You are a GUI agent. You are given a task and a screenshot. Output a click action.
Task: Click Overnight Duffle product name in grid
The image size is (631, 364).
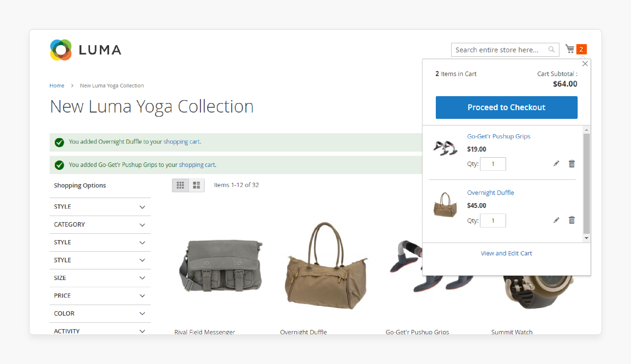(303, 332)
